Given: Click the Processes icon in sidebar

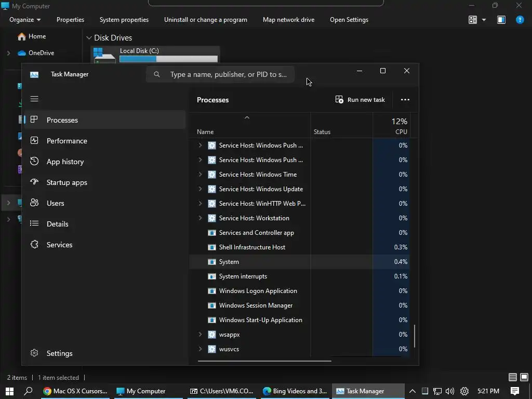Looking at the screenshot, I should point(34,119).
